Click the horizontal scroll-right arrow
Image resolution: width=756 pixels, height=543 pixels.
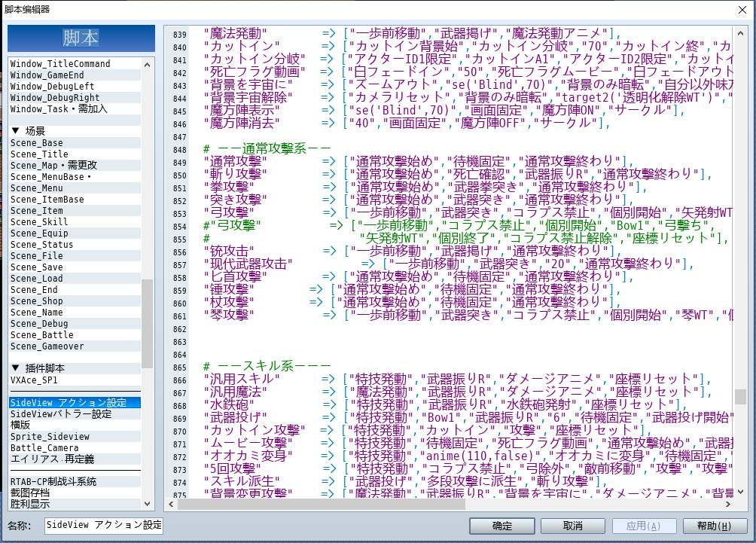click(x=728, y=505)
